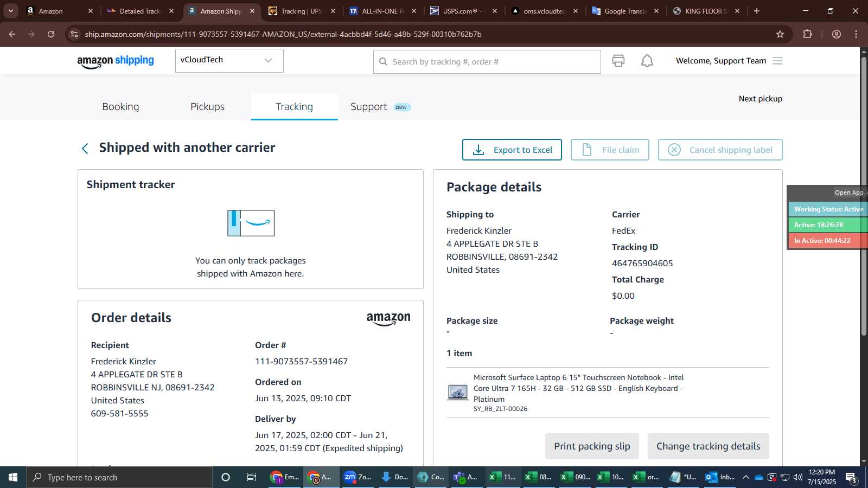
Task: Click Open App on side widget
Action: point(849,192)
